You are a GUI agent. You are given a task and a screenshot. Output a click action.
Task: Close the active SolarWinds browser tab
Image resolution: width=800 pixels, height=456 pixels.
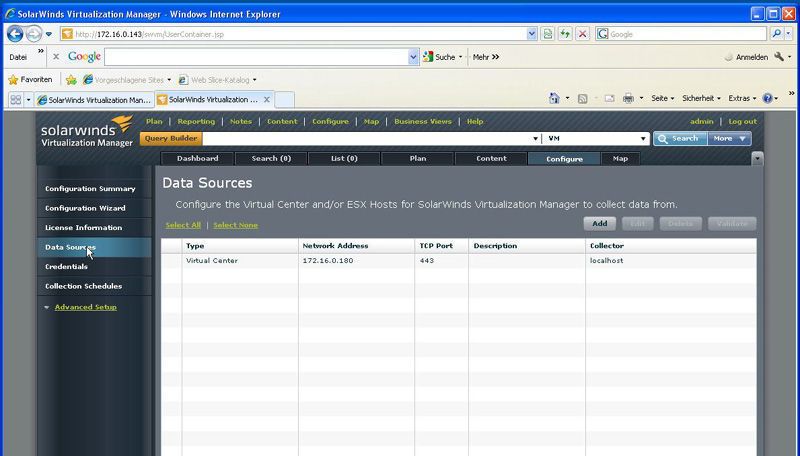[x=266, y=99]
